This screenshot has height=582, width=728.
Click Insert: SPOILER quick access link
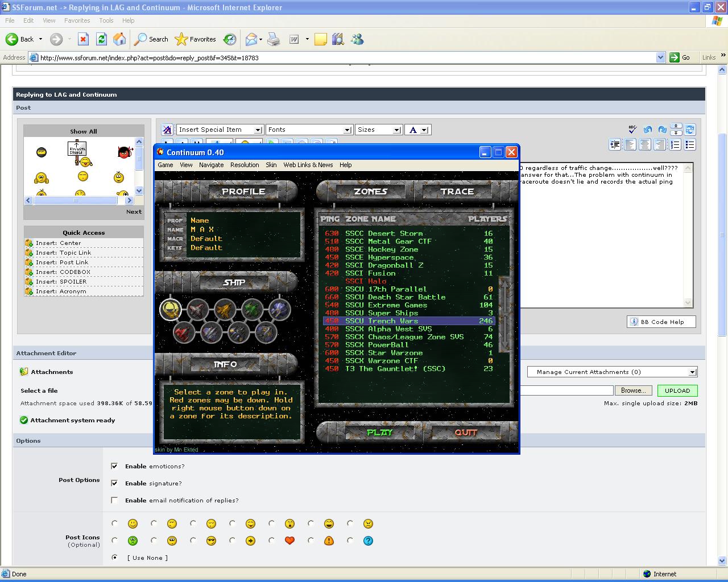tap(61, 281)
